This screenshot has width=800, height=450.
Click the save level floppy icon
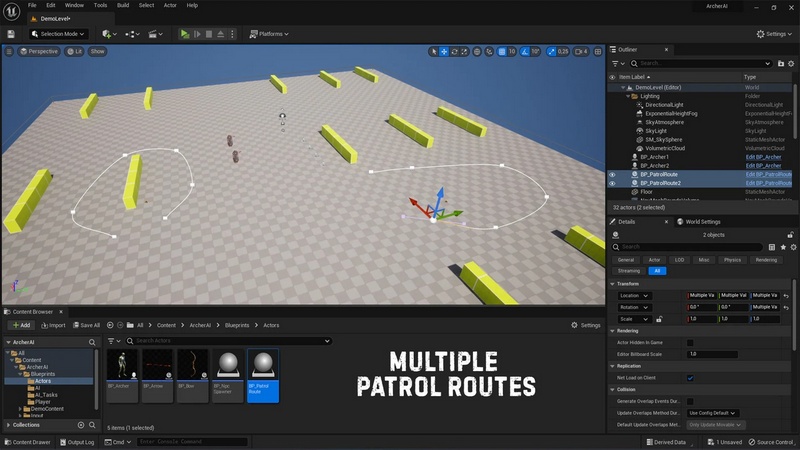click(10, 34)
